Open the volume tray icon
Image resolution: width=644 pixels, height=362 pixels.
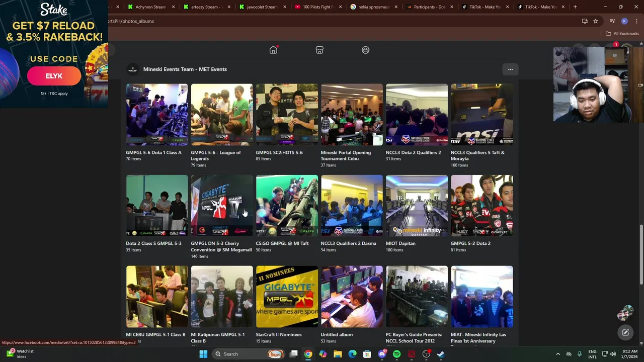[613, 354]
